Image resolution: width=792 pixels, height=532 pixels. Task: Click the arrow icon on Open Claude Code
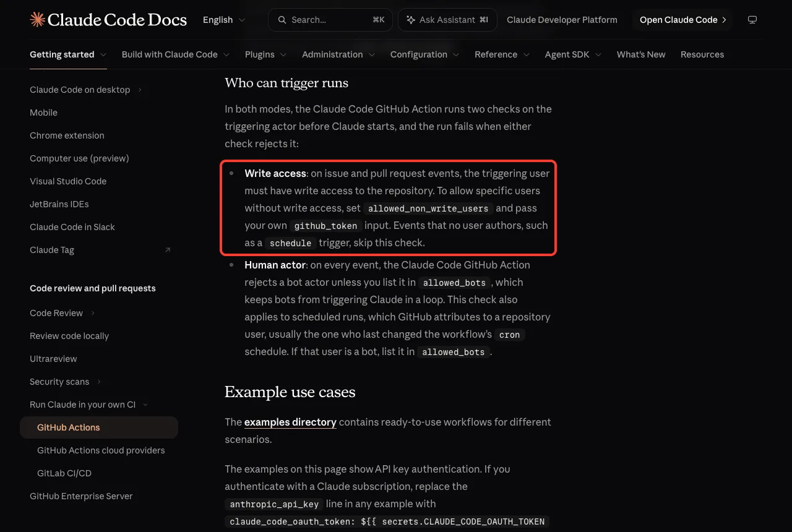[x=724, y=20]
